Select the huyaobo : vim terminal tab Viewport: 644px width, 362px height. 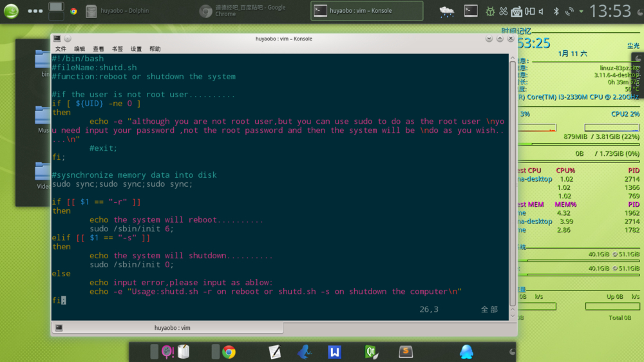(167, 328)
